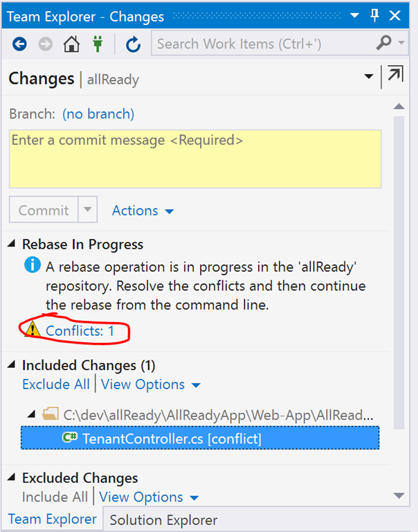Click the Conflicts: 1 link
418x532 pixels.
[80, 331]
